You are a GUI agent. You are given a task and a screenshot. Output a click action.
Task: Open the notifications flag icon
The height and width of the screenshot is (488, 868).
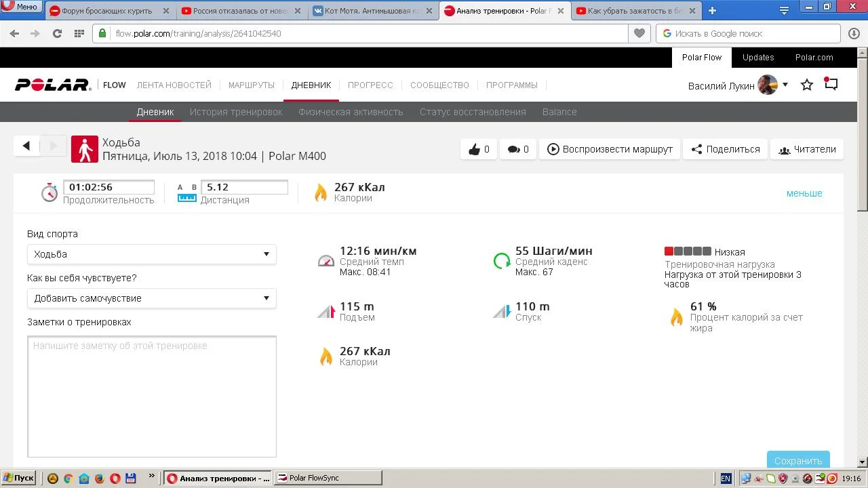(x=831, y=84)
